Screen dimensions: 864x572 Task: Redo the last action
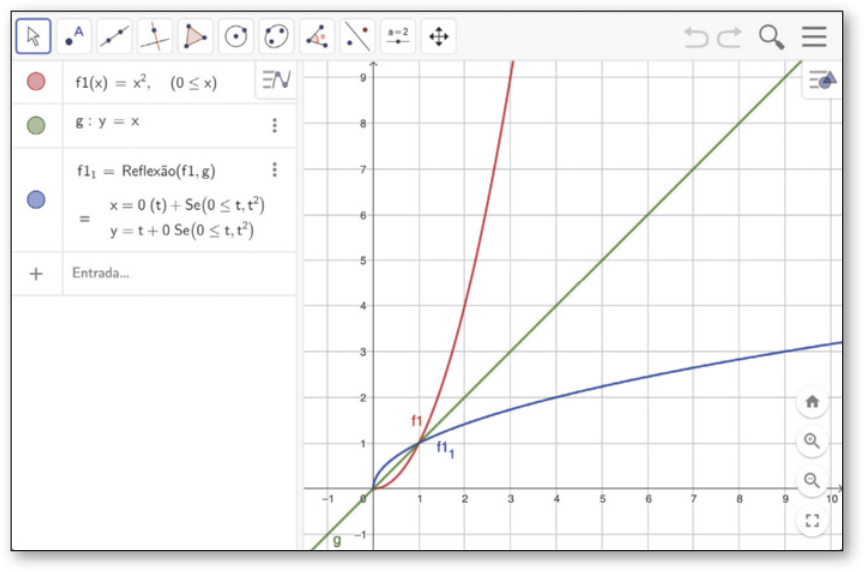point(730,37)
